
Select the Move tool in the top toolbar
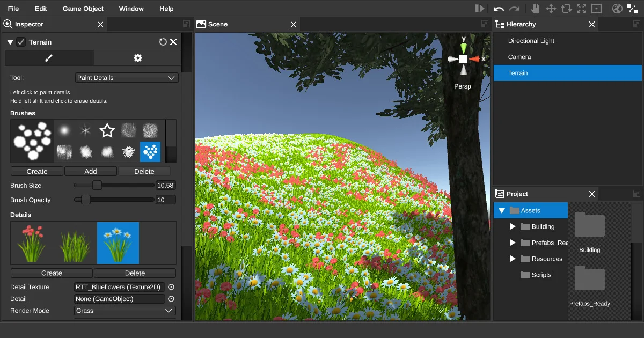[x=551, y=8]
